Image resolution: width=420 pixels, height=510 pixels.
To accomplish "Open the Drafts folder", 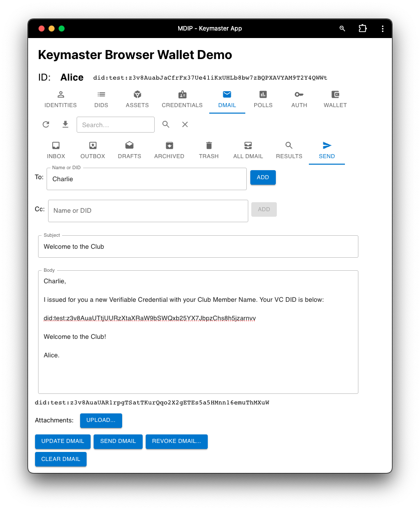I will (129, 150).
